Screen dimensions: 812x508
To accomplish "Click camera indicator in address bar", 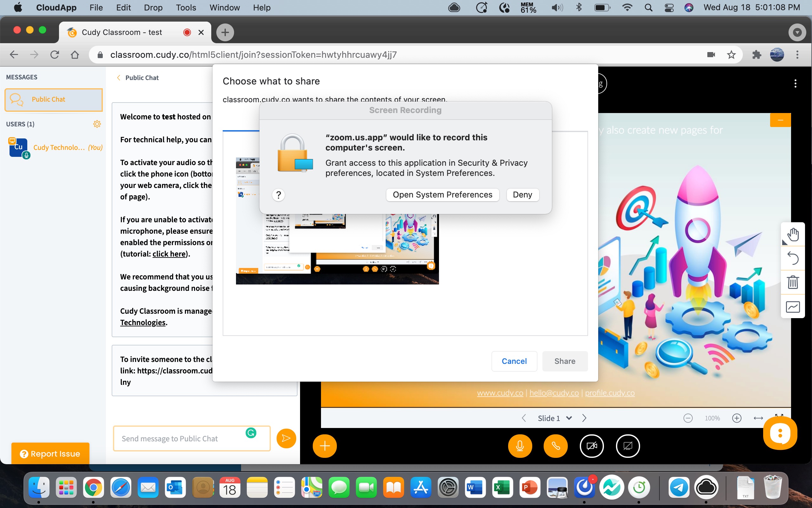I will pyautogui.click(x=711, y=55).
